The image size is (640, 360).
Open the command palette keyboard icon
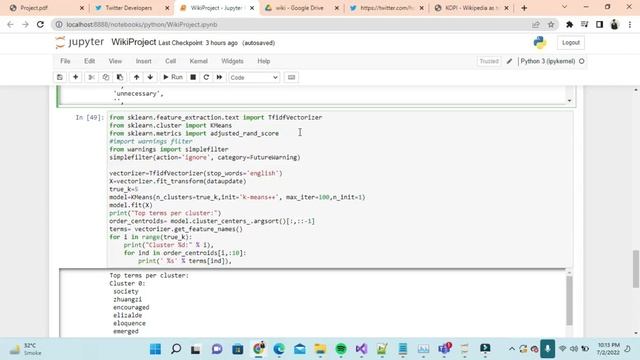tap(291, 77)
